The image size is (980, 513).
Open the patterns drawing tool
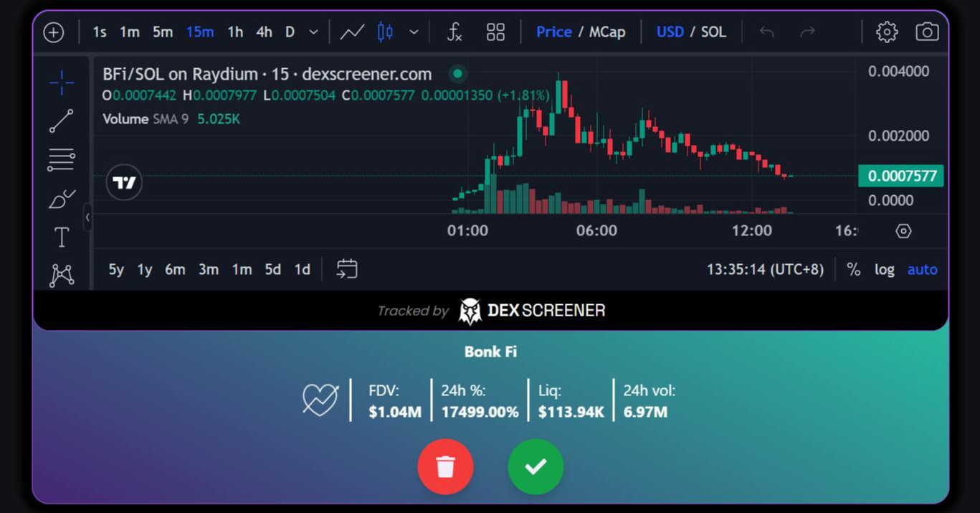[x=62, y=275]
